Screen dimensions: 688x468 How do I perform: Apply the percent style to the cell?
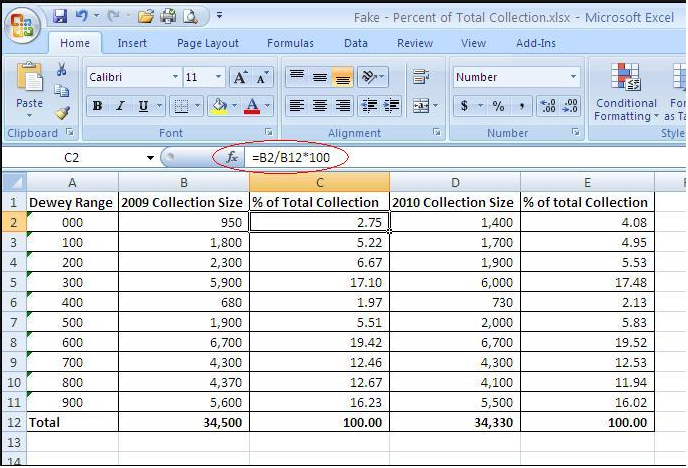(498, 106)
